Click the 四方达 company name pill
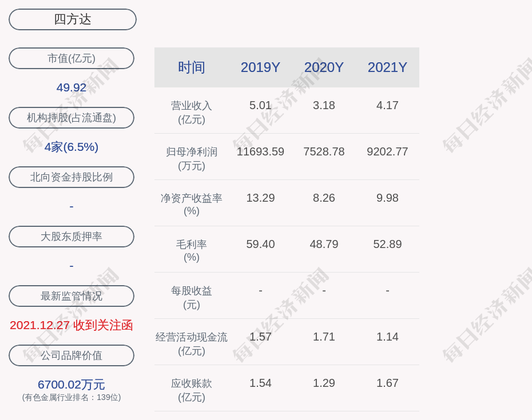This screenshot has width=532, height=420. pyautogui.click(x=73, y=19)
